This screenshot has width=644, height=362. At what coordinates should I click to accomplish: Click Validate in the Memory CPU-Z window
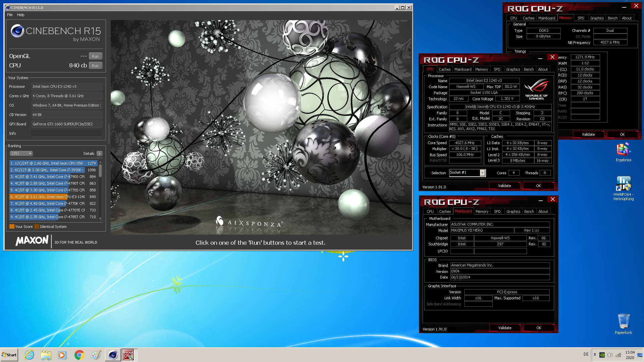[x=588, y=134]
